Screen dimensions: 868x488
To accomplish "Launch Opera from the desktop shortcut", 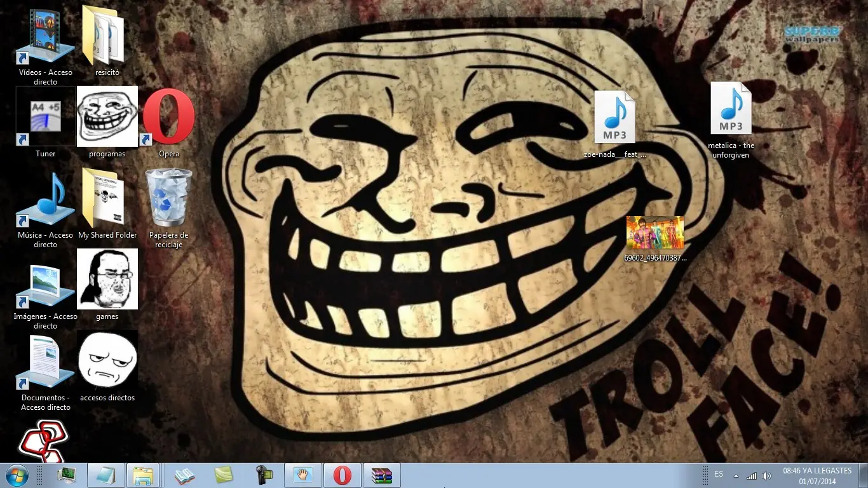I will pos(168,123).
